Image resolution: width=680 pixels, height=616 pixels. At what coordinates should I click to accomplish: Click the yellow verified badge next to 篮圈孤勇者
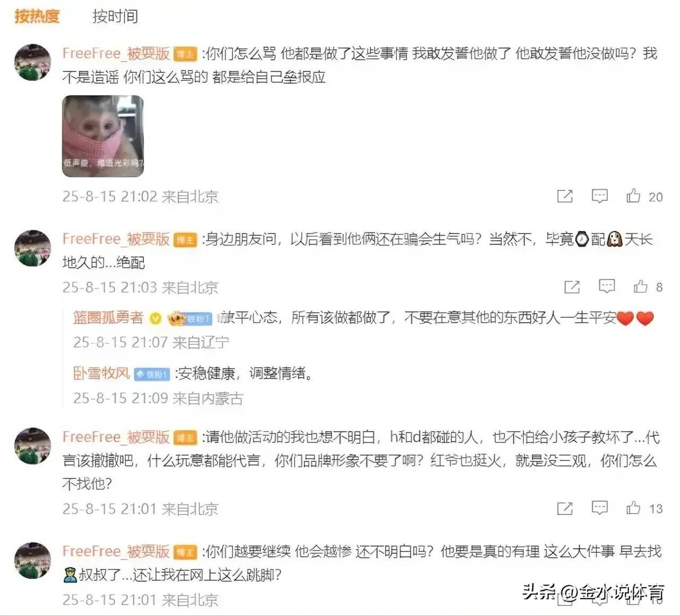[x=155, y=318]
